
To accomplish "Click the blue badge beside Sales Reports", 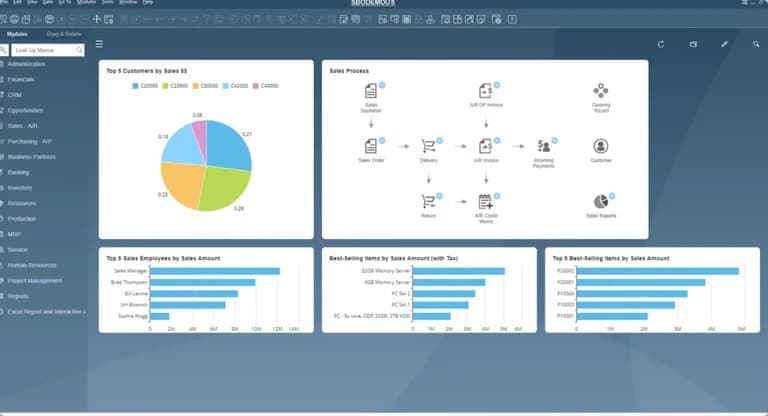I will (x=612, y=196).
